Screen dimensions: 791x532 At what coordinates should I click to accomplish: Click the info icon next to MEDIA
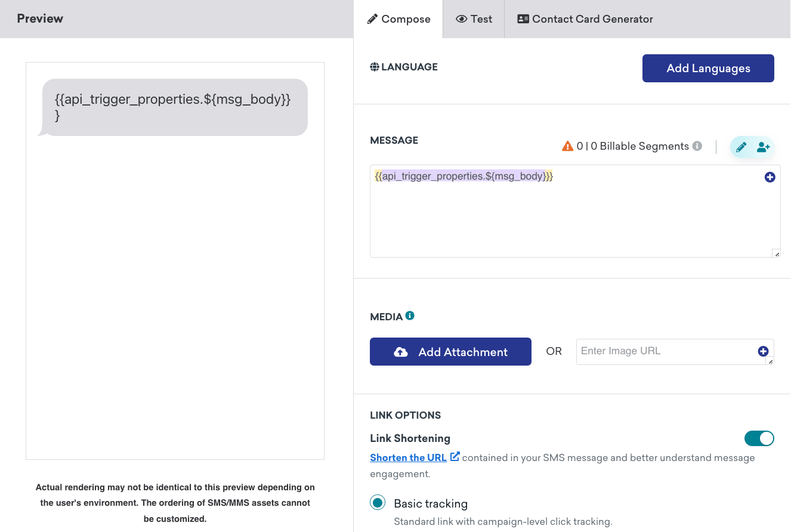(410, 316)
